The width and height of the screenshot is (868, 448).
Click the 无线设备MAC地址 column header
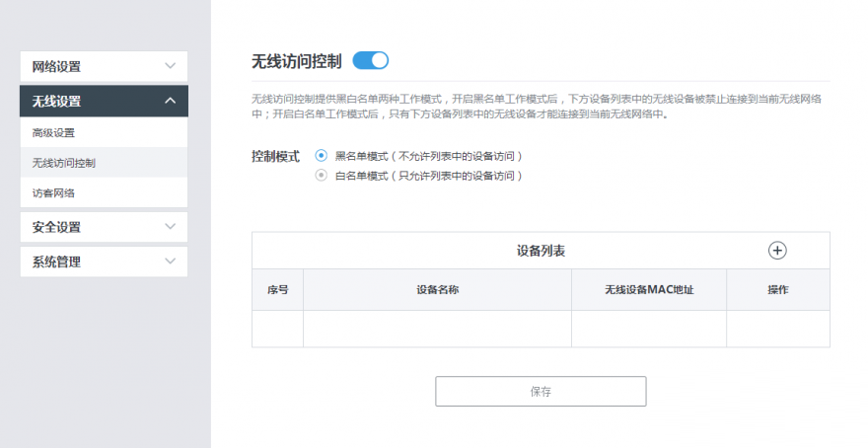pos(649,290)
